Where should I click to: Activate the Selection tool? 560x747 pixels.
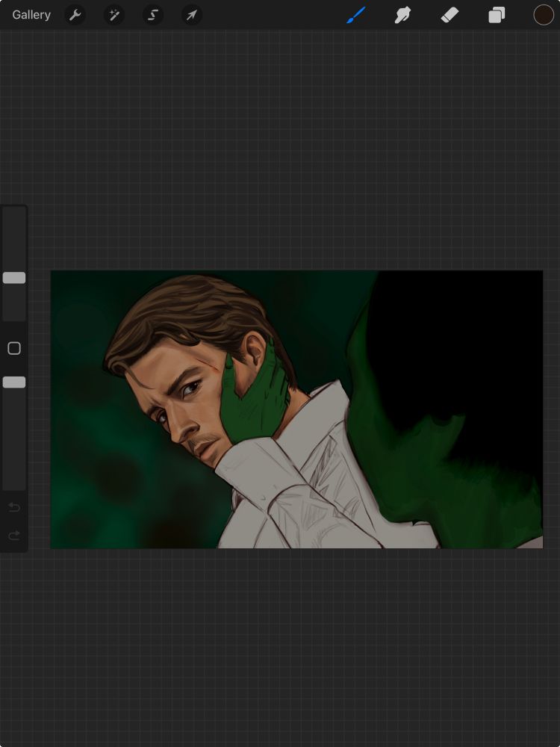click(153, 15)
